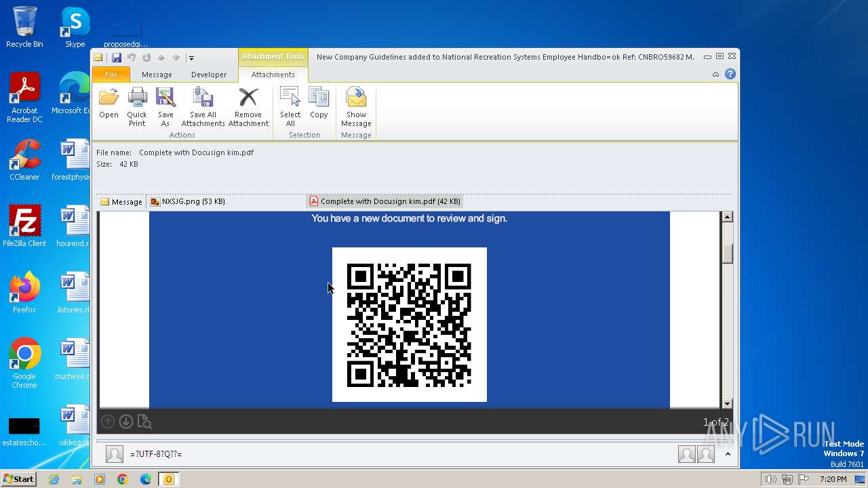The image size is (868, 488).
Task: Go to next PDF page in preview toolbar
Action: tap(126, 422)
